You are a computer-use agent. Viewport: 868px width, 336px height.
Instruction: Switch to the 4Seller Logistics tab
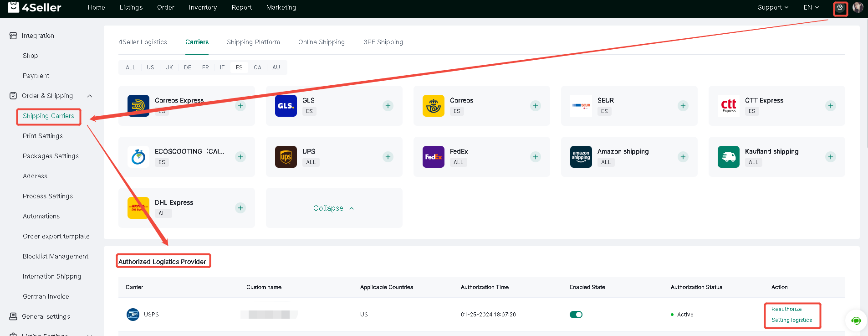143,42
